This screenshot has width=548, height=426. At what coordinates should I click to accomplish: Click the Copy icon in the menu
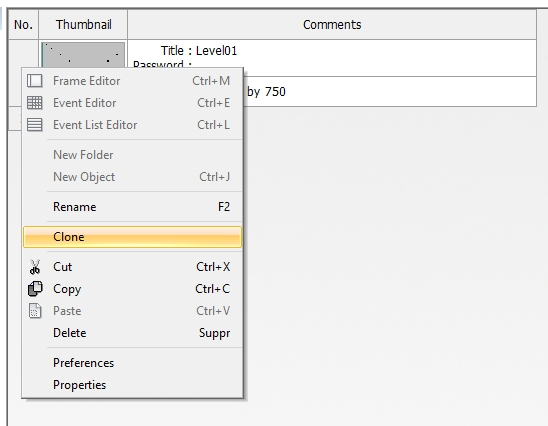[x=35, y=289]
